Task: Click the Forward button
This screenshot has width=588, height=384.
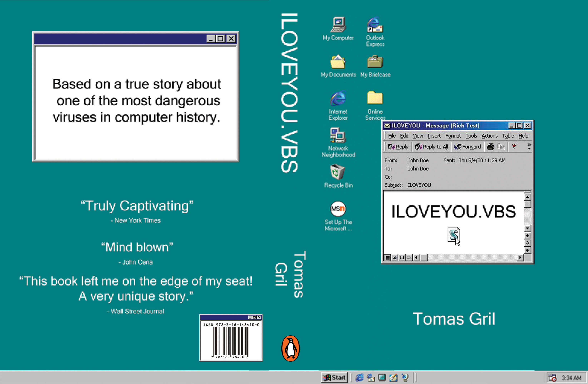Action: click(467, 147)
